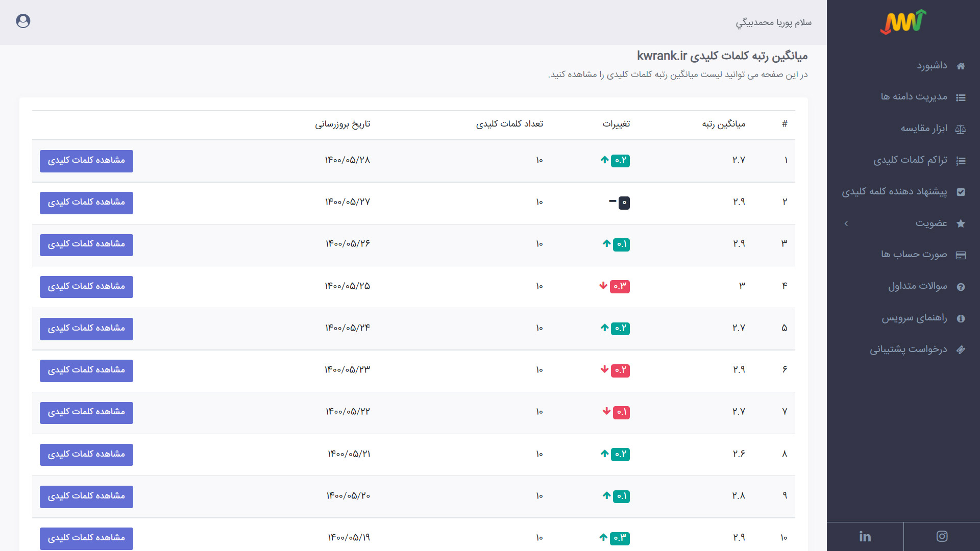
Task: Click the user profile avatar icon
Action: click(x=23, y=21)
